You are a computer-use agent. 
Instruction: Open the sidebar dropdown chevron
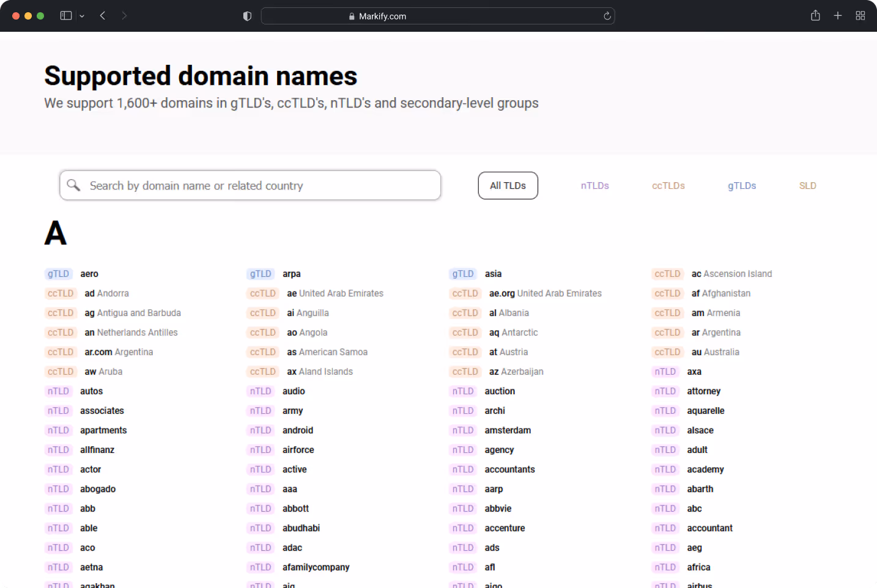coord(82,16)
